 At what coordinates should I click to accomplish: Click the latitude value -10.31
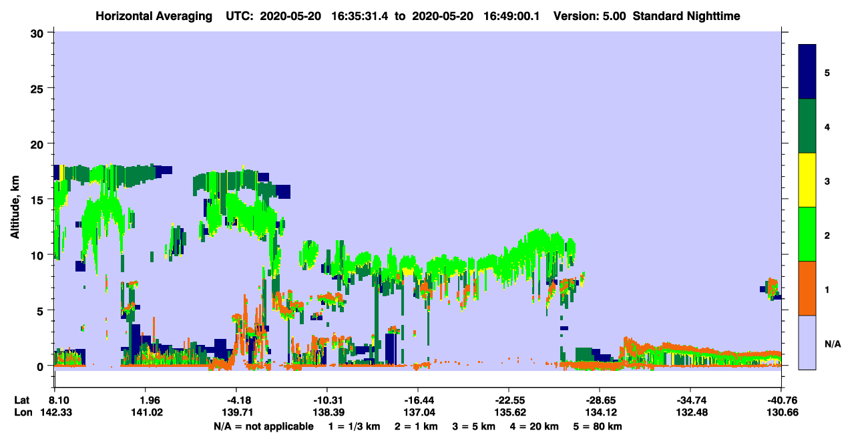[327, 400]
